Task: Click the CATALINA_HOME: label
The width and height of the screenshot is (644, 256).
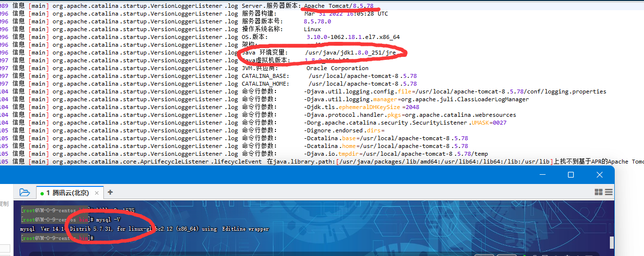Action: coord(265,84)
